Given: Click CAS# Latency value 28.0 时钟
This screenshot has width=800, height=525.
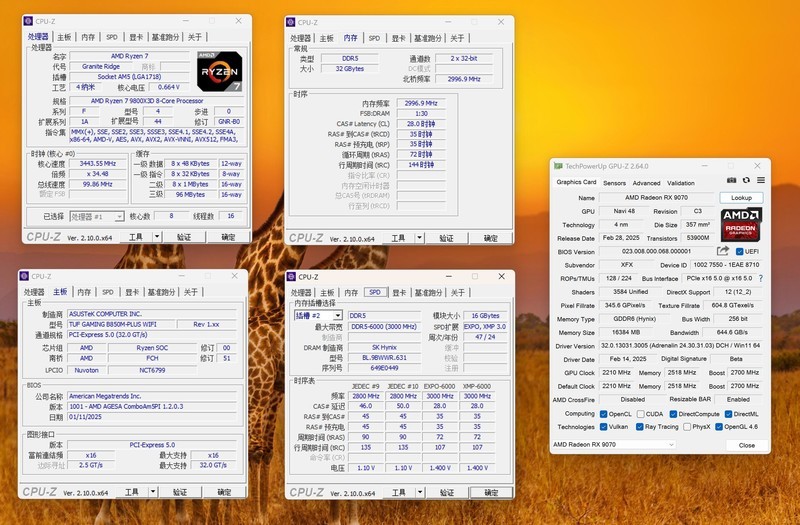Looking at the screenshot, I should [x=421, y=123].
